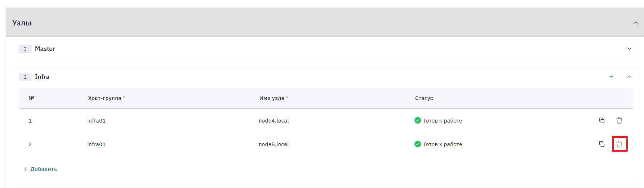
Task: Click status Готов к работе for node5.local
Action: point(443,144)
